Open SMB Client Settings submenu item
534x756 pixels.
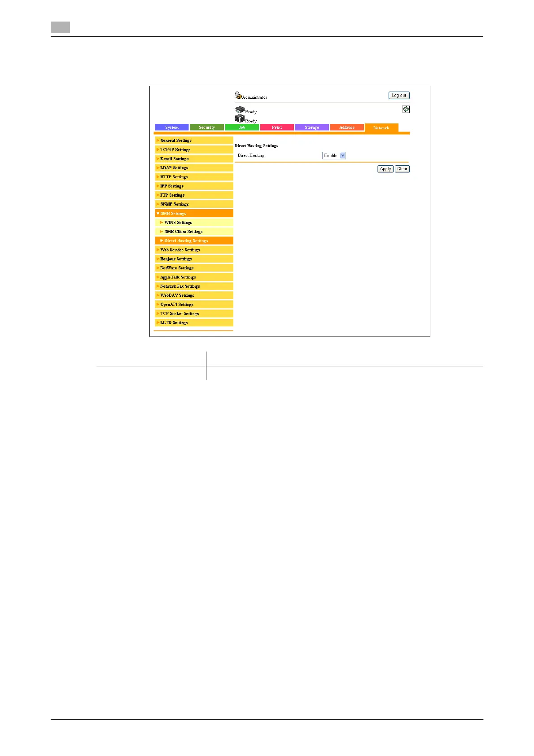194,232
